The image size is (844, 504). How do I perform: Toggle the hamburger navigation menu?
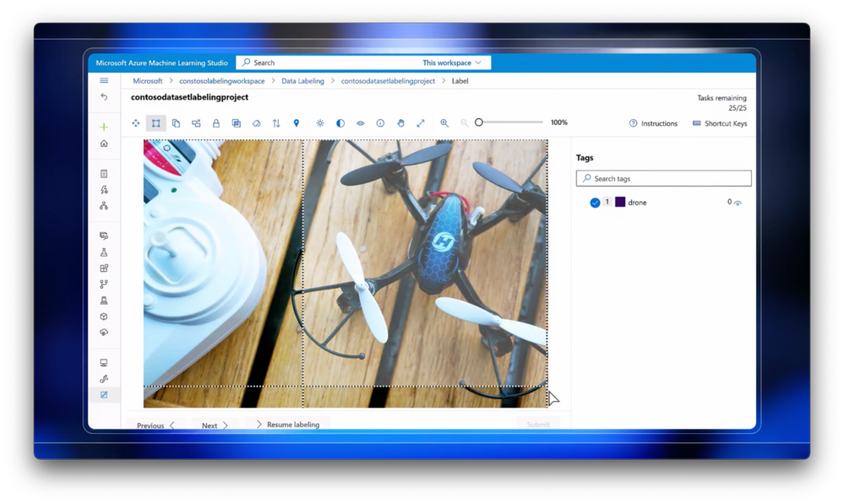[x=104, y=81]
